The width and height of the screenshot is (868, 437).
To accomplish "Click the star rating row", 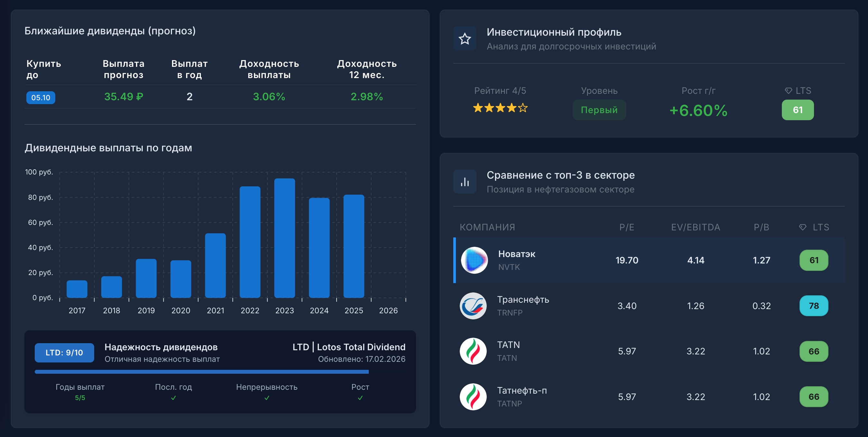I will (x=500, y=108).
